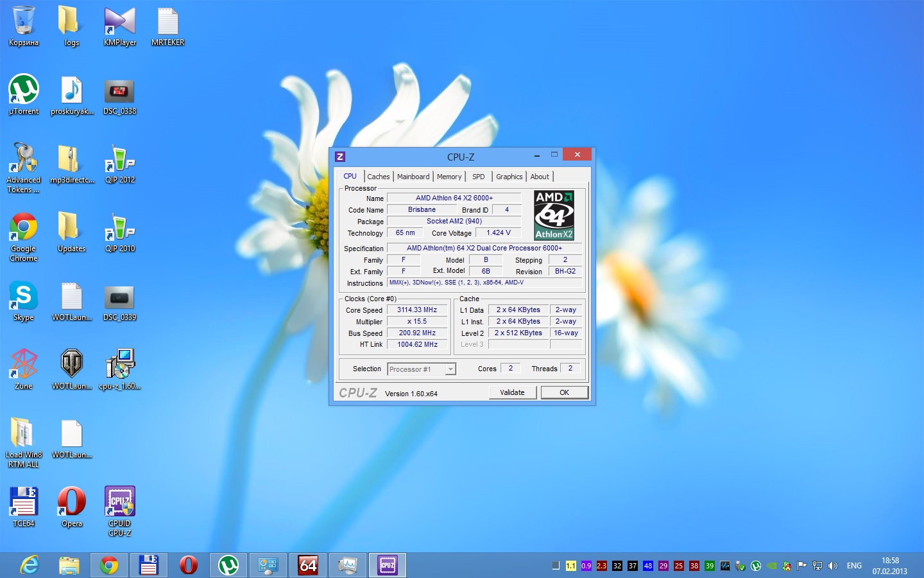
Task: Switch to the Caches tab
Action: pyautogui.click(x=378, y=177)
